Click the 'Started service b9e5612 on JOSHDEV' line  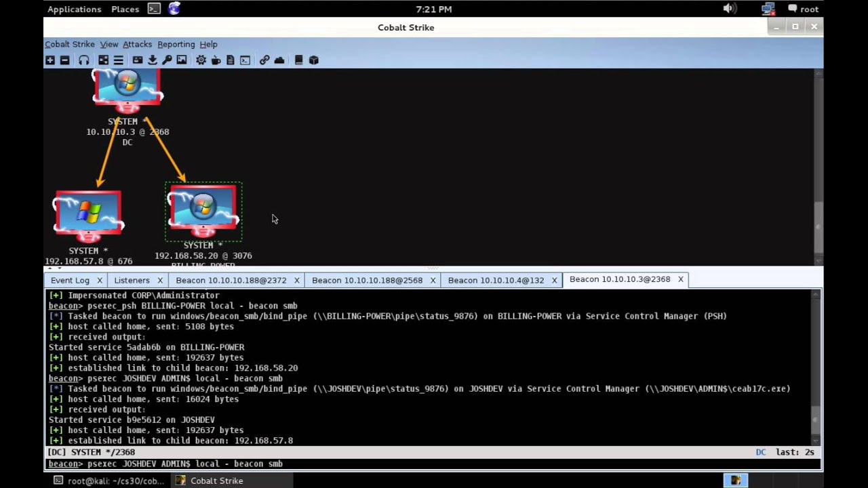pyautogui.click(x=132, y=420)
